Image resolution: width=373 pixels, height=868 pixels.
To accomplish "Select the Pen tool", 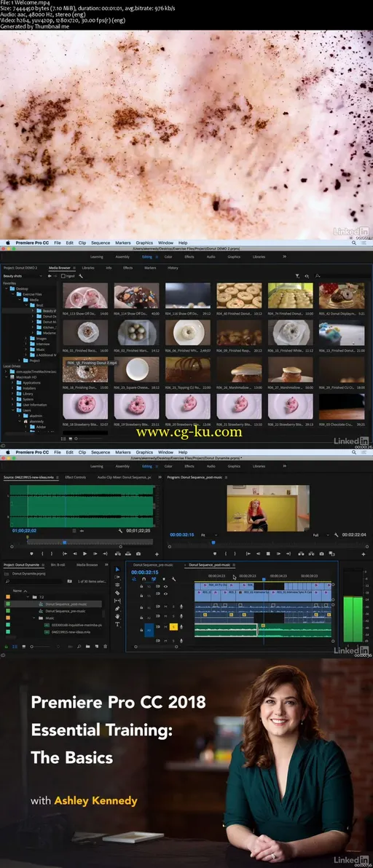I will pos(117,608).
